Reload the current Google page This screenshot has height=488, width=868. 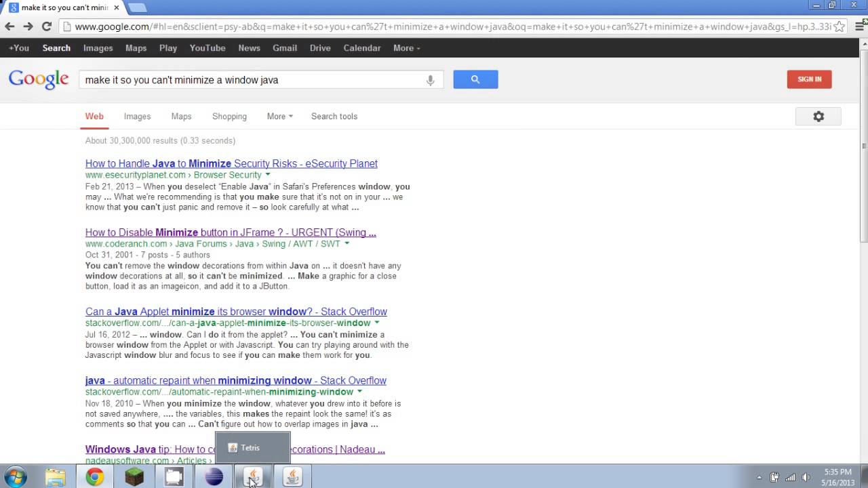coord(47,26)
